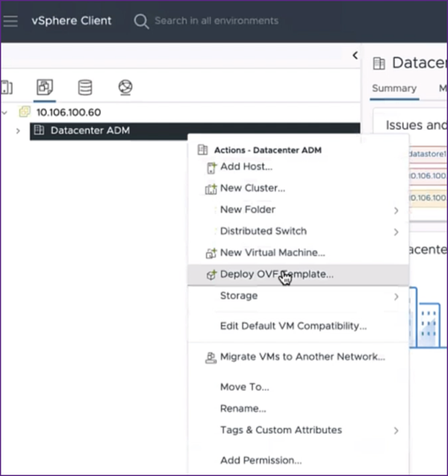Choose Rename from the context menu
Screen dimensions: 448x476
coord(243,409)
